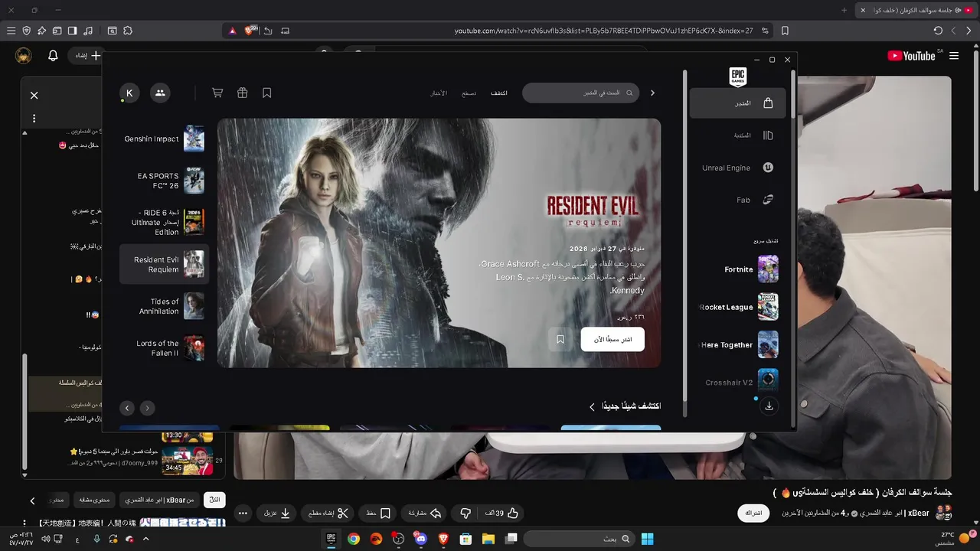Click the Epic store search field
Screen dimensions: 980x551
tap(581, 93)
